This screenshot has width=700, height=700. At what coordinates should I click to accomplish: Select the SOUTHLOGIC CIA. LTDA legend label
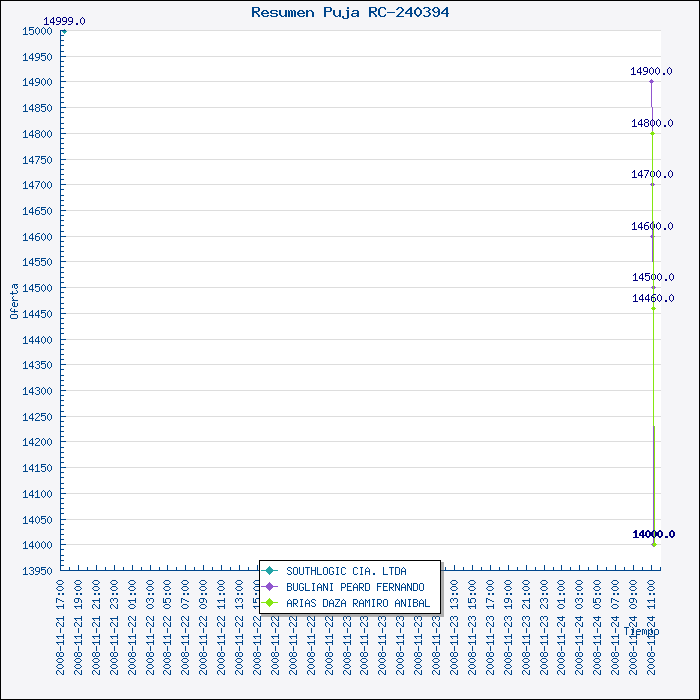tap(346, 571)
